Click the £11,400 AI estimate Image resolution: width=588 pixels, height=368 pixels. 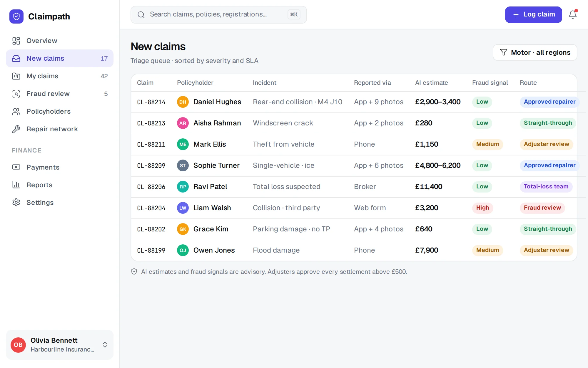coord(429,187)
